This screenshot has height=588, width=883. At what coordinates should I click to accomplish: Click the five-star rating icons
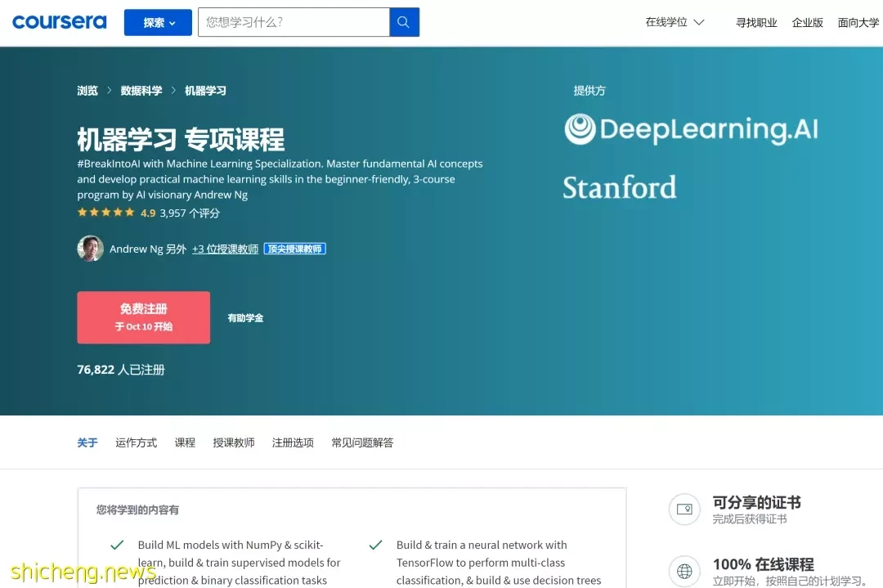(105, 213)
